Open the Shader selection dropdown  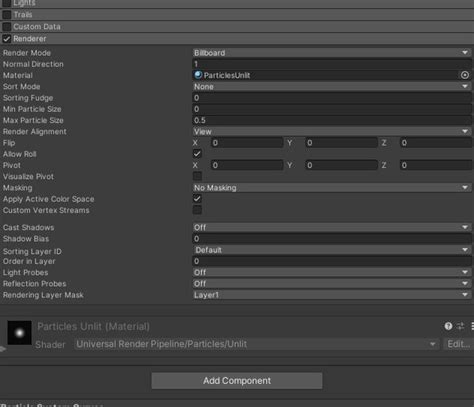coord(256,344)
